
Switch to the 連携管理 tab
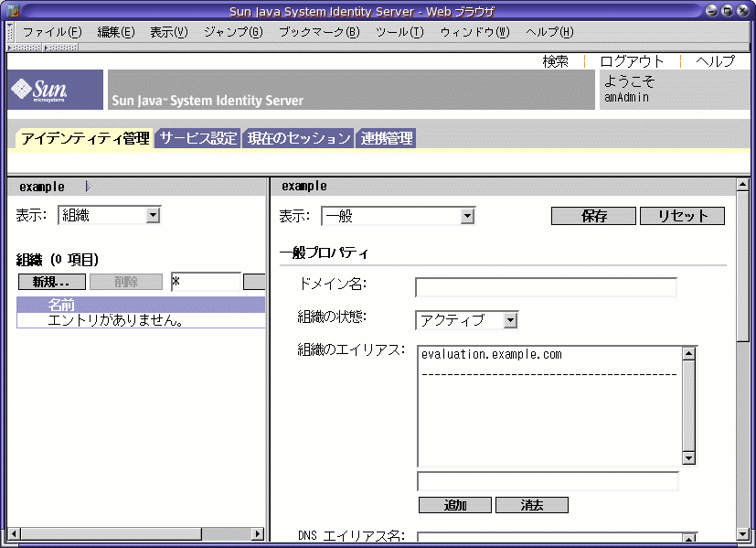pos(386,138)
